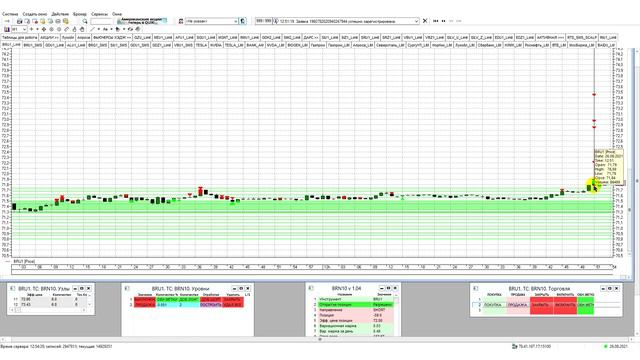Click the toolbar search input field
Image resolution: width=640 pixels, height=360 pixels.
coord(101,21)
